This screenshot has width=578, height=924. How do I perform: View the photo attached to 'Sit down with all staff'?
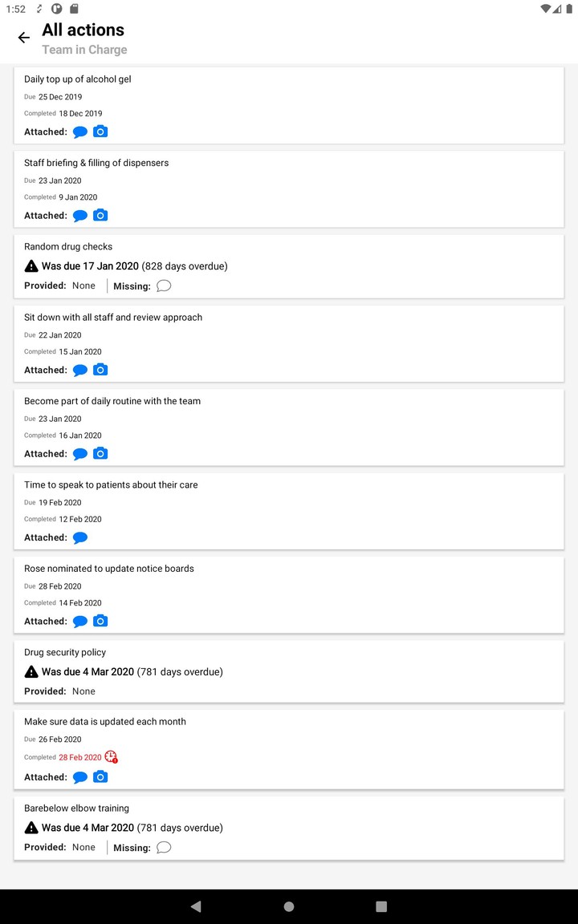tap(100, 370)
